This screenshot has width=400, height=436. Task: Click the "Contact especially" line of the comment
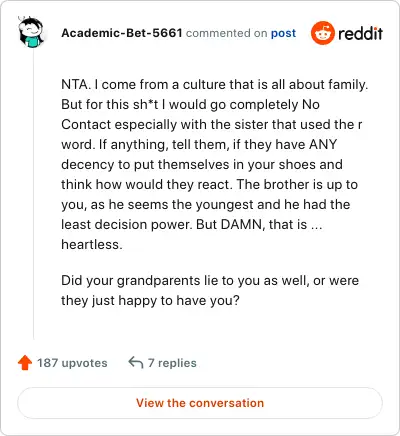212,124
